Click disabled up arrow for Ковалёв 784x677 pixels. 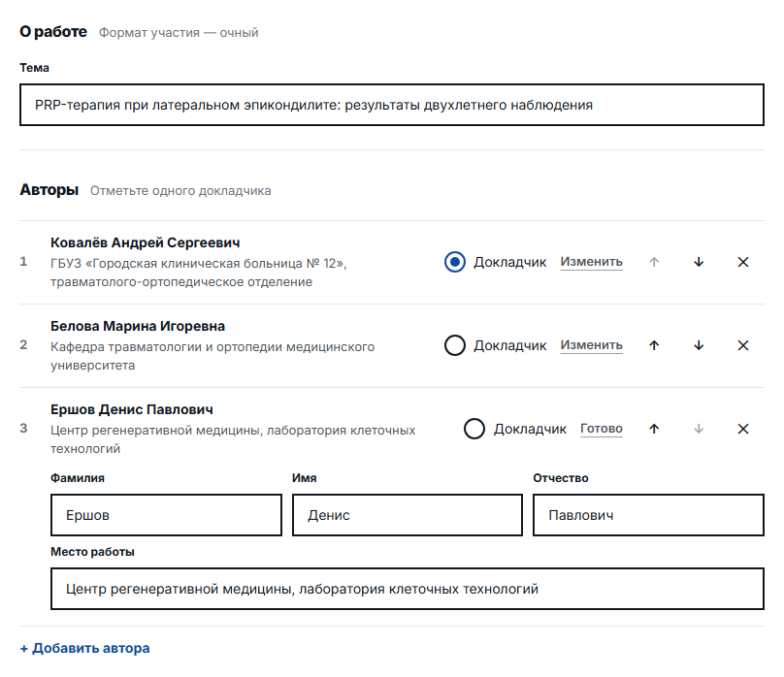[x=654, y=262]
